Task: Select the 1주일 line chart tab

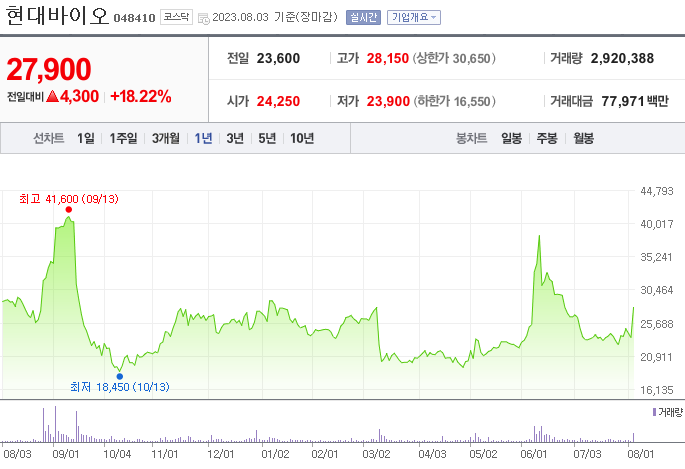Action: coord(123,138)
